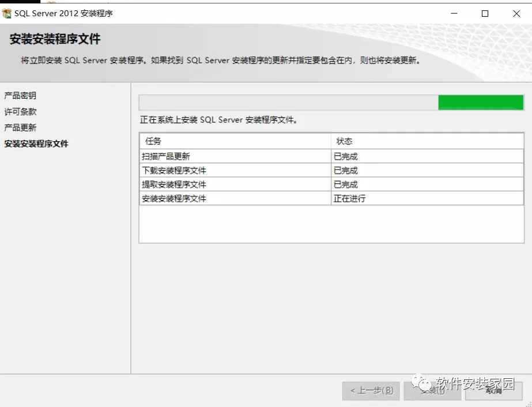Click the green installation progress bar

pos(331,103)
